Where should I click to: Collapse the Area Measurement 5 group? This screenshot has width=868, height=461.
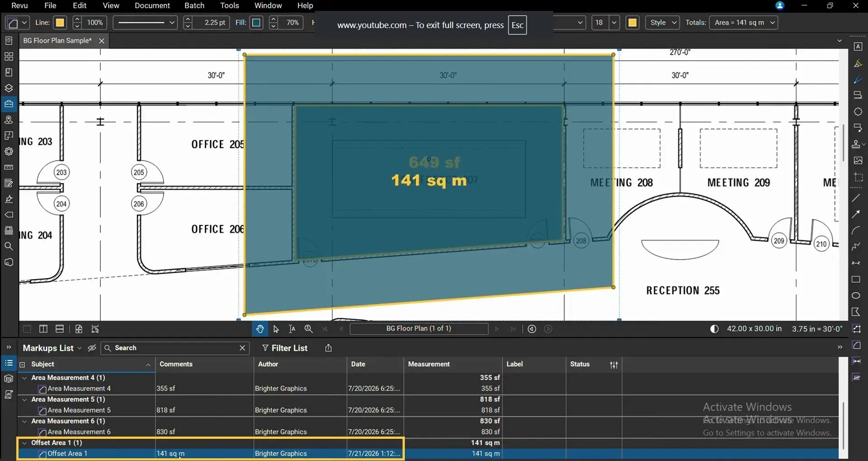[24, 399]
